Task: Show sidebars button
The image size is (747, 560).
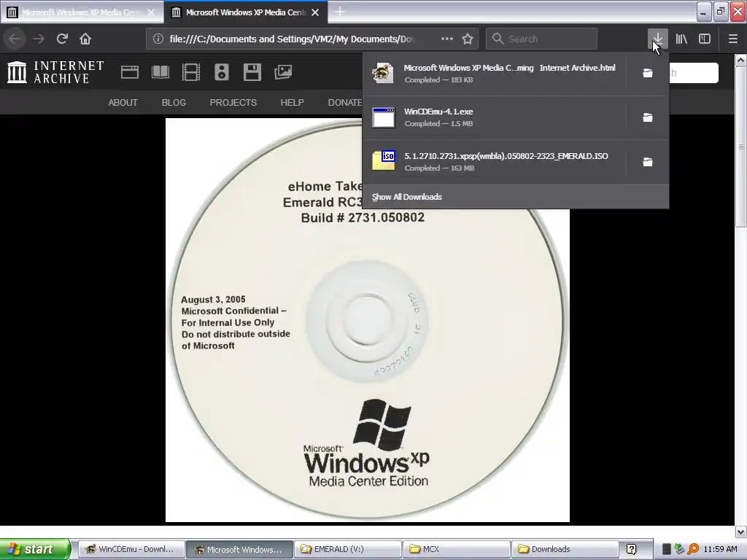Action: point(705,39)
